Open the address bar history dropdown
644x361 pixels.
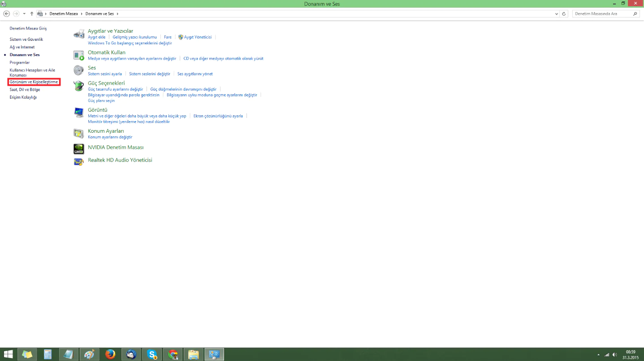[x=557, y=13]
